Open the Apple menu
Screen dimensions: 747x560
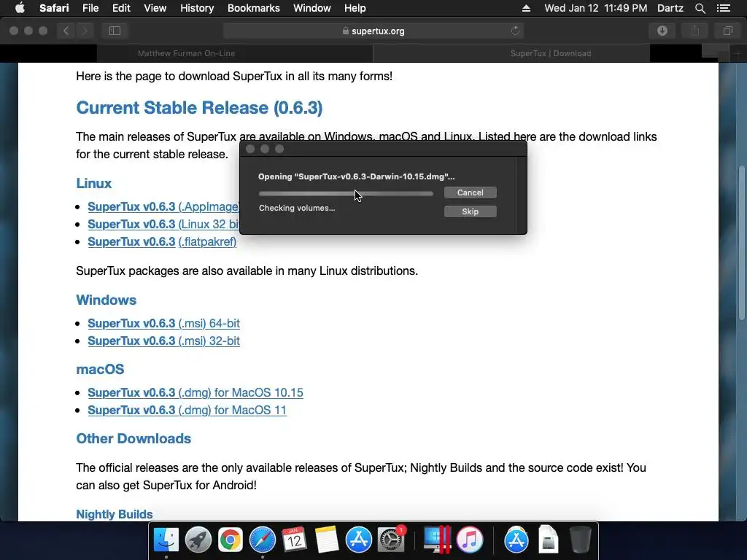pos(20,8)
